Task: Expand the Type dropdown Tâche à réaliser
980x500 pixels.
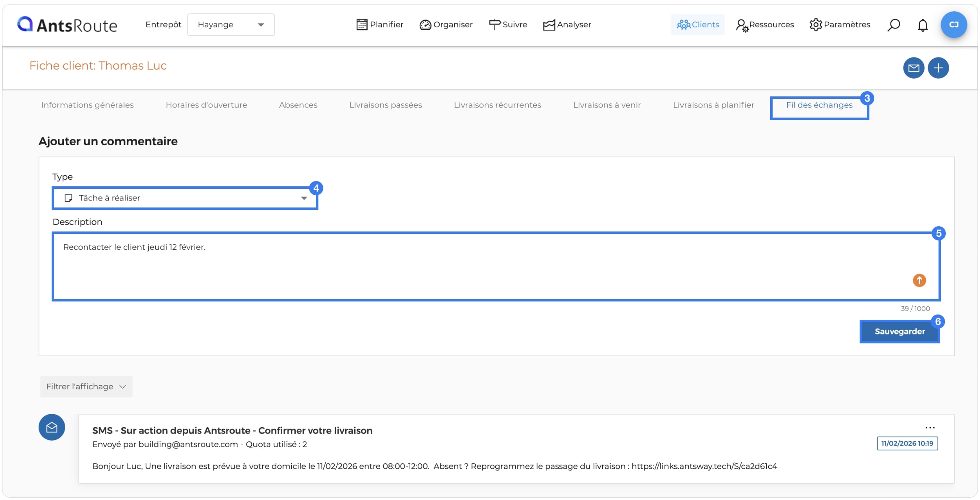Action: pos(185,198)
